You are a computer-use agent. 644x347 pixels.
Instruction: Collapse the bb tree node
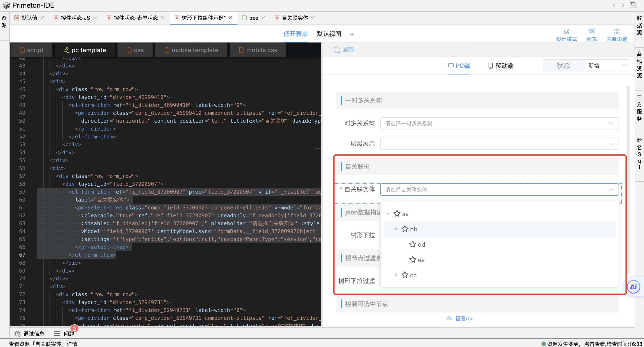396,229
